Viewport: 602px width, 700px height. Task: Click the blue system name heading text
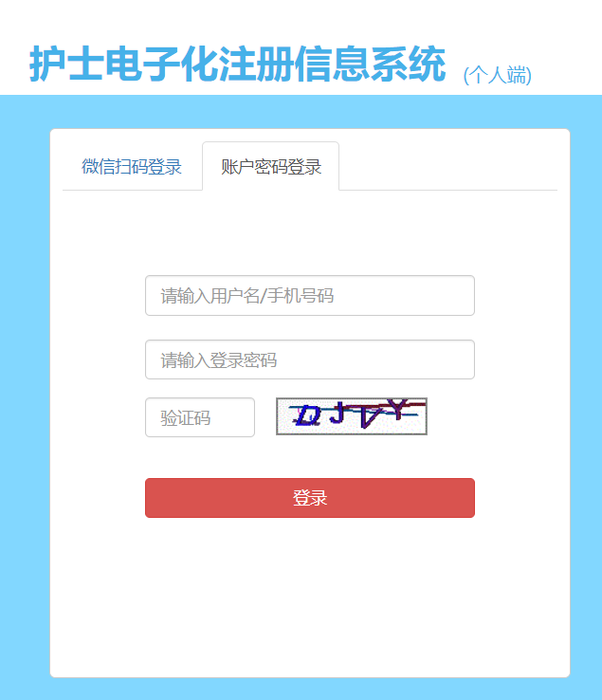tap(237, 64)
